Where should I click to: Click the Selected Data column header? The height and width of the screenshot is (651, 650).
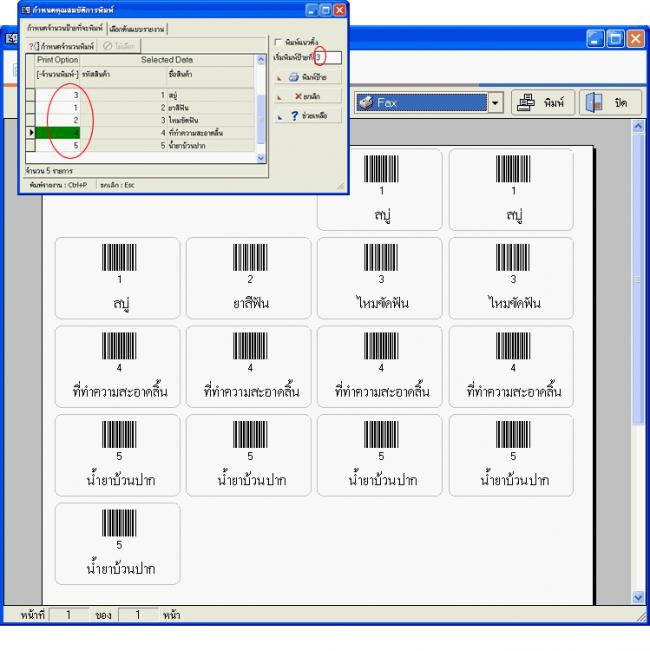(x=166, y=60)
